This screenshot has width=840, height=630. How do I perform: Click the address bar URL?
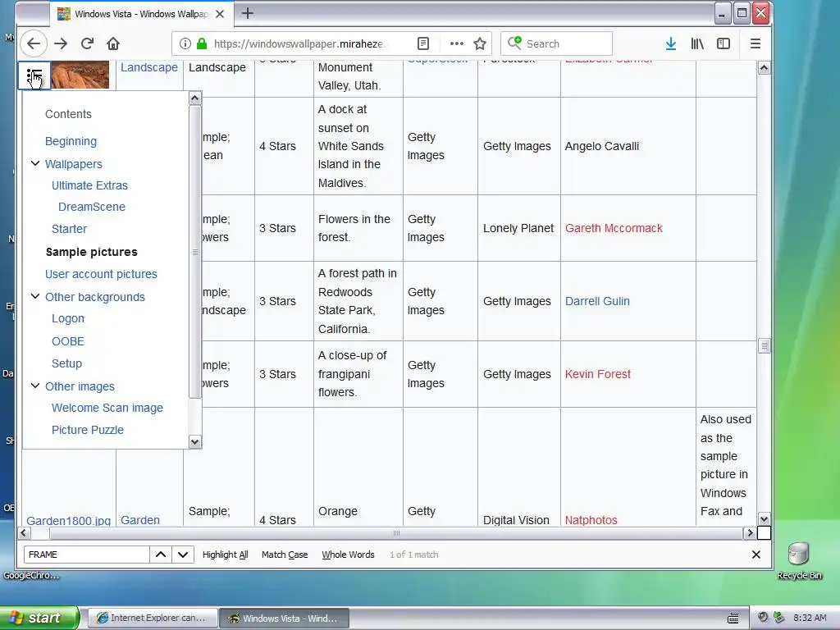click(x=299, y=44)
